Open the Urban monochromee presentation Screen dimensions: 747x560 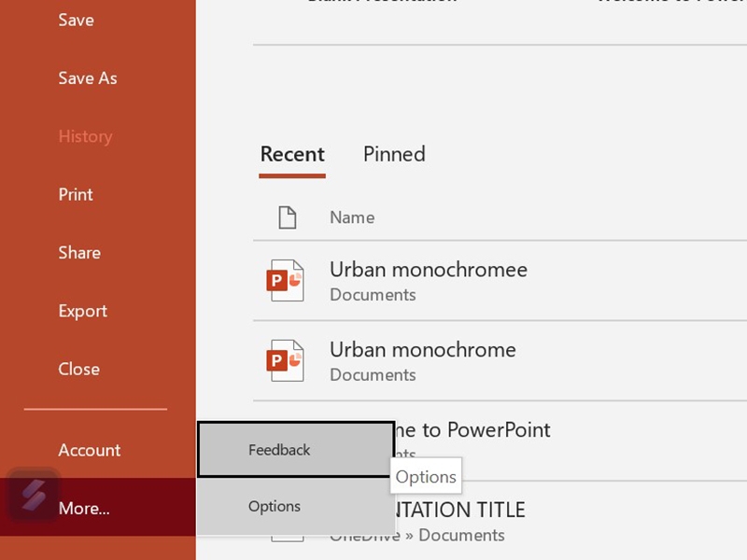pos(500,281)
